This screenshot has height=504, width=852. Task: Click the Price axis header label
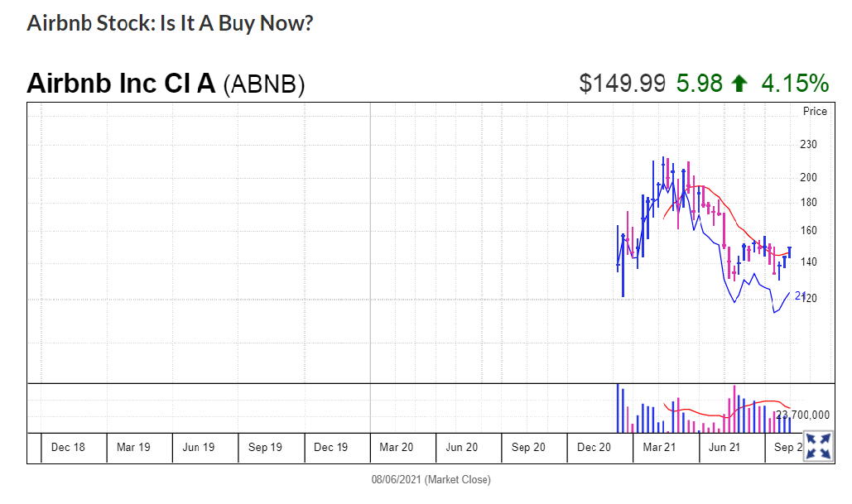click(815, 111)
